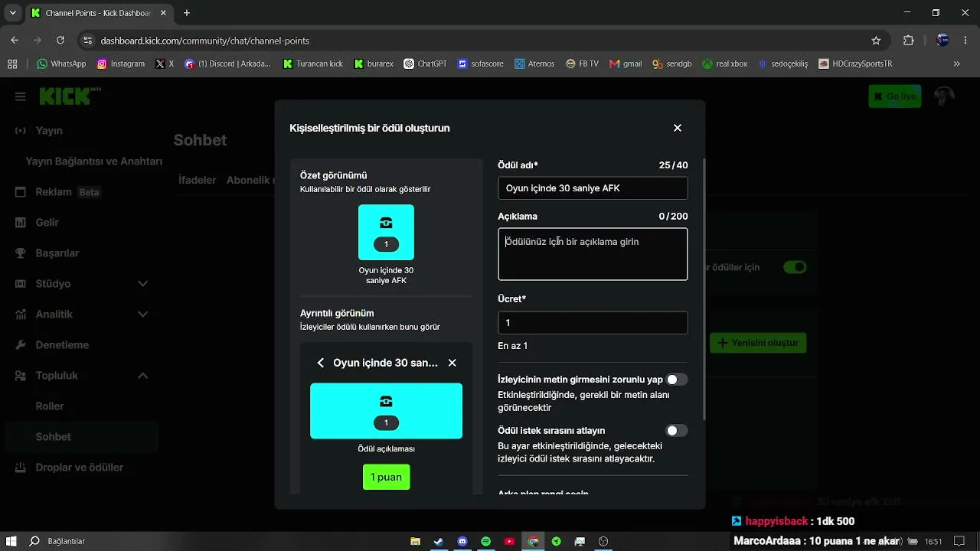Enable the skip reward request queue toggle

[677, 431]
